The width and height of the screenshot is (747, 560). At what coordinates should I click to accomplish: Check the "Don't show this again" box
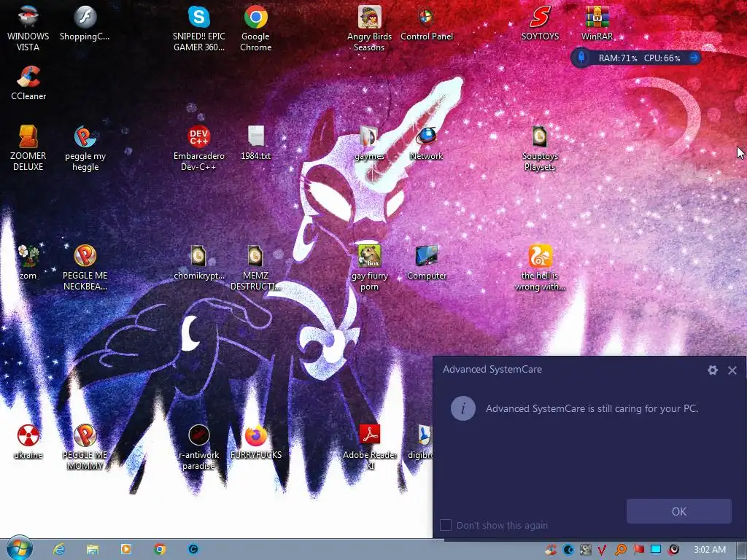click(x=446, y=525)
